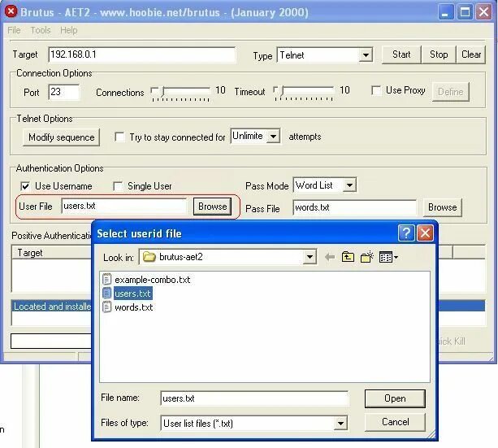The width and height of the screenshot is (498, 448).
Task: Click the 'Located and installe' status line
Action: tap(53, 307)
